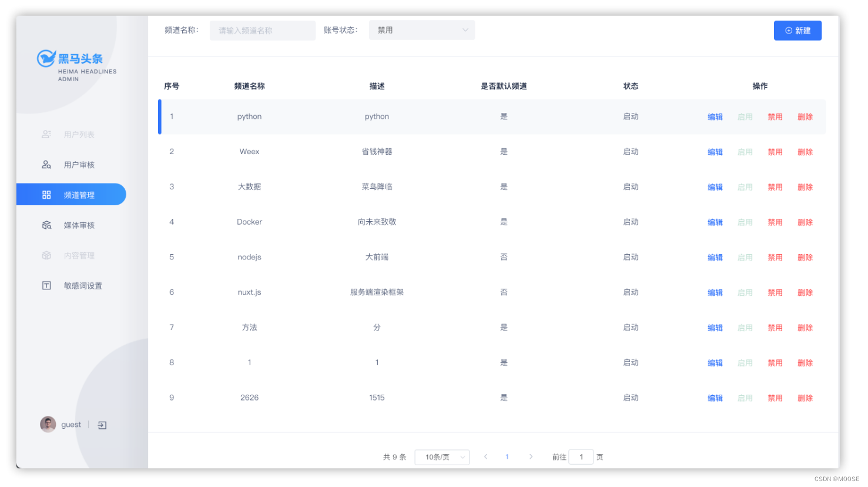Click the 省钱神器 description cell

point(377,152)
